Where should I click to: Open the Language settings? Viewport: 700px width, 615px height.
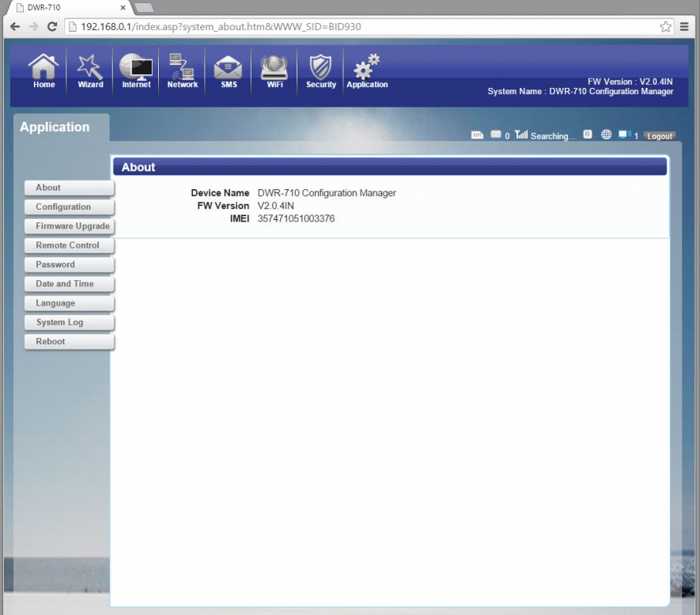[69, 303]
